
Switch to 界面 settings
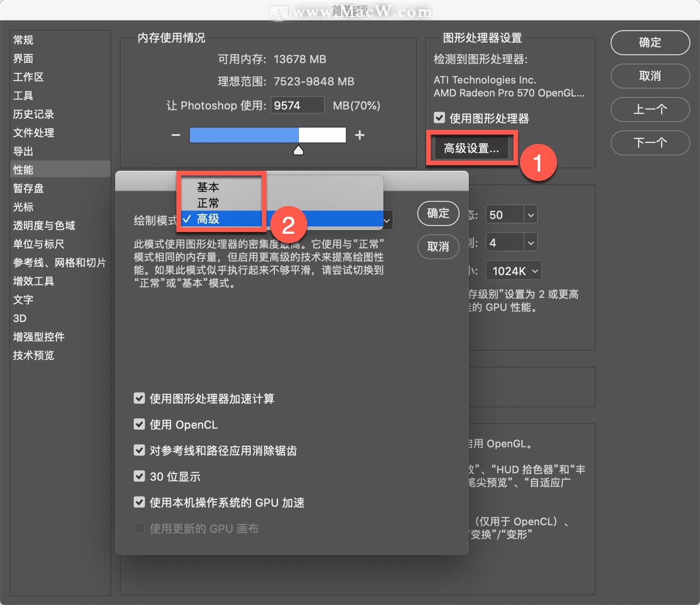pyautogui.click(x=22, y=58)
